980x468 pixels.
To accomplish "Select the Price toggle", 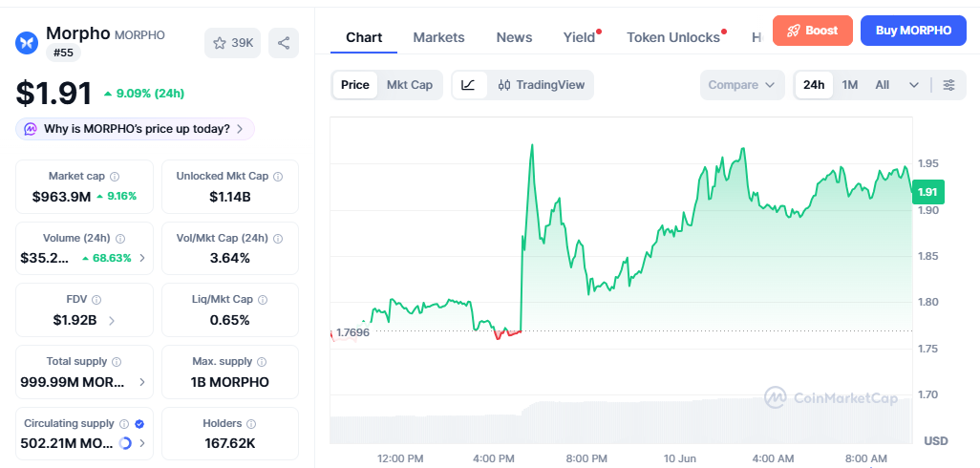I will tap(355, 85).
